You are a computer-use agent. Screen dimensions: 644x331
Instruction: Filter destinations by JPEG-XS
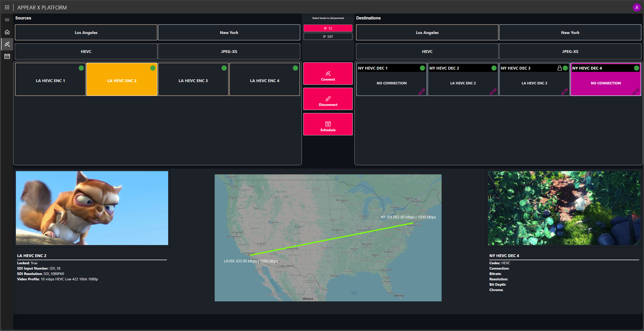pos(570,51)
